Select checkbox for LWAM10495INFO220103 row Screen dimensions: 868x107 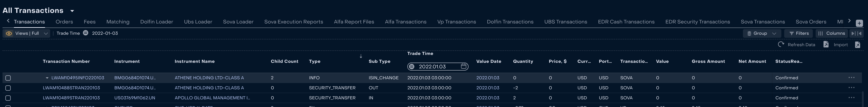point(8,78)
